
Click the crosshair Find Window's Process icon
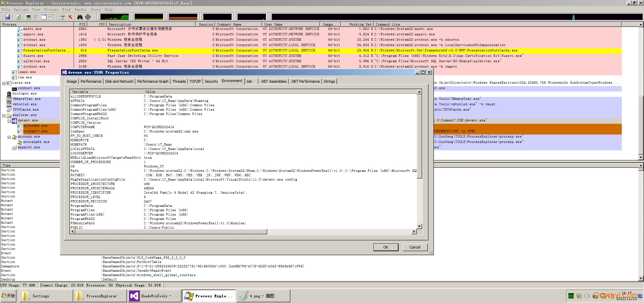[x=88, y=17]
